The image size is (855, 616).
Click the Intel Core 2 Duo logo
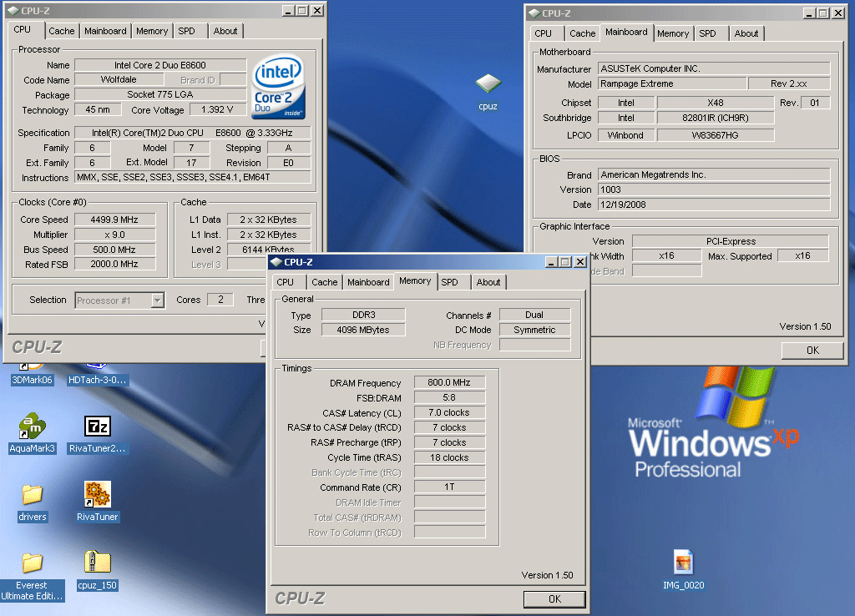point(278,87)
